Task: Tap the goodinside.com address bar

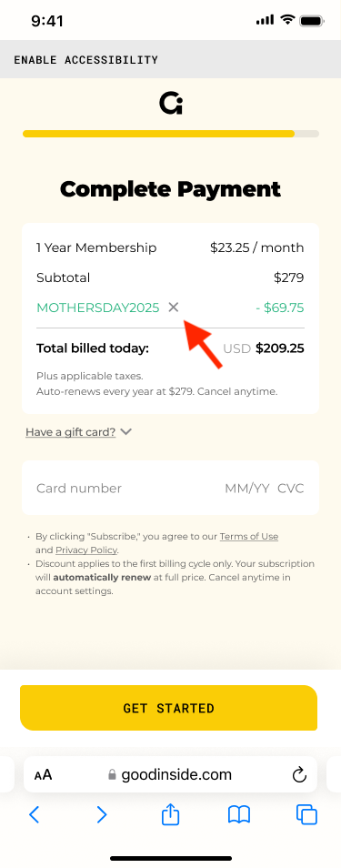Action: point(171,775)
